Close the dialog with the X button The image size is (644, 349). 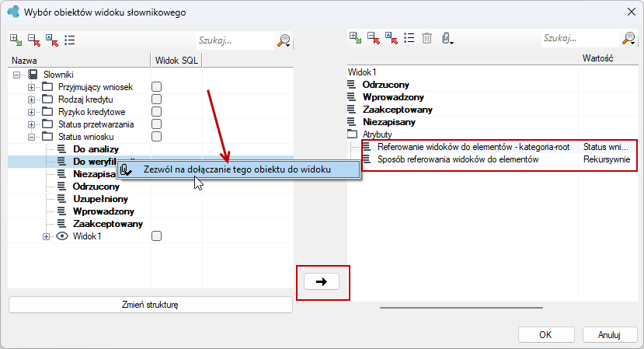632,12
